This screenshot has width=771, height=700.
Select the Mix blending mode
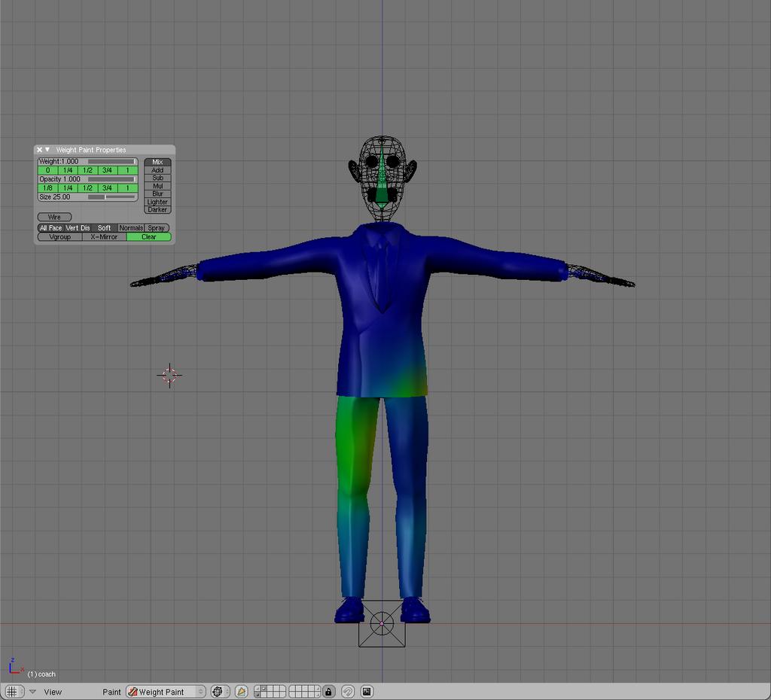pyautogui.click(x=157, y=162)
